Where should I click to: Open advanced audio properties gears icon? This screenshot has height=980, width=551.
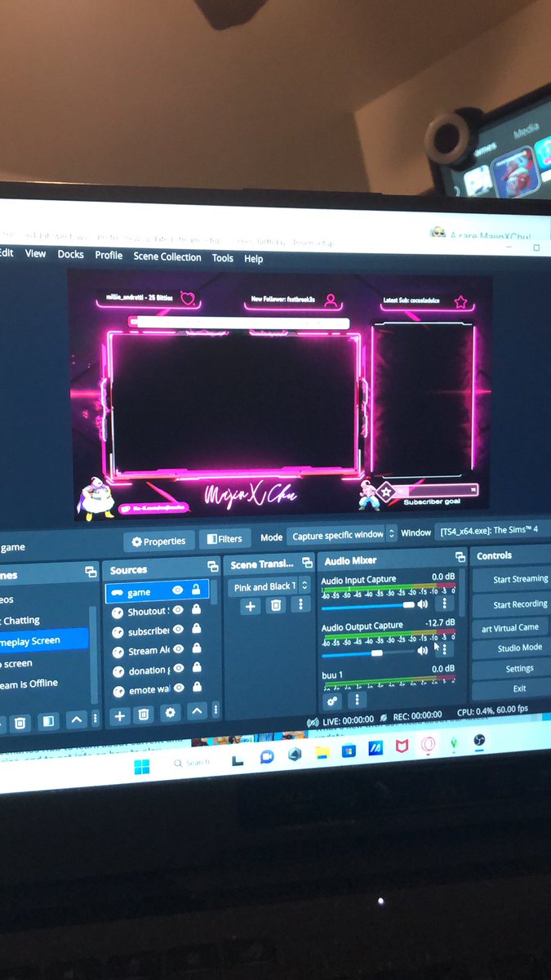(x=332, y=701)
